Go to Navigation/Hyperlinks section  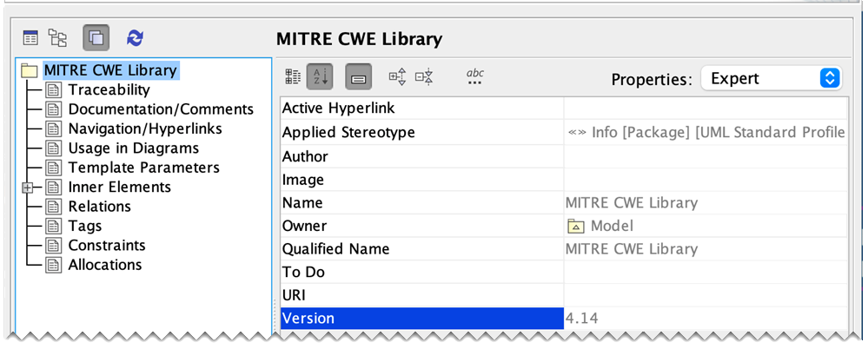tap(145, 128)
